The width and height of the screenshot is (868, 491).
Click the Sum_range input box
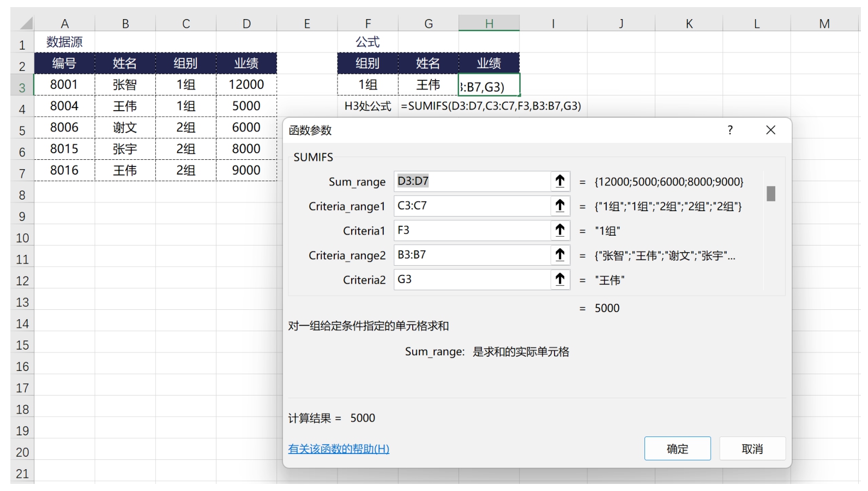pos(472,182)
